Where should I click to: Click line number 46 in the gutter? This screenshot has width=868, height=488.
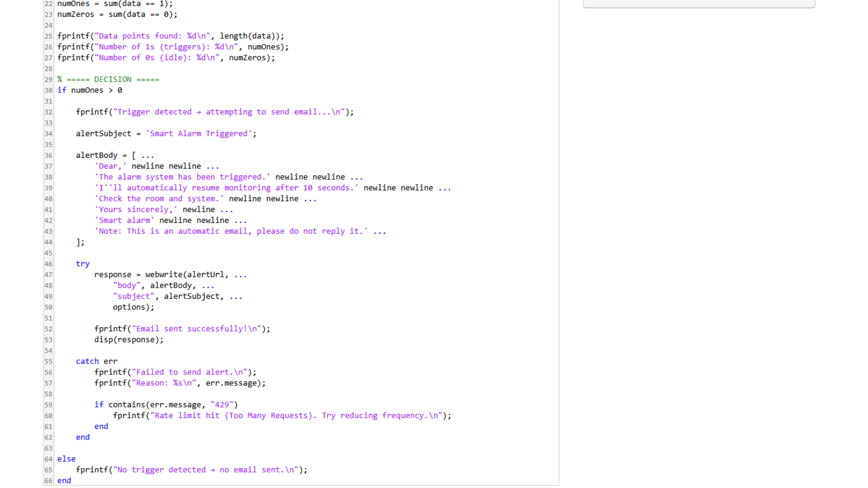click(x=48, y=264)
